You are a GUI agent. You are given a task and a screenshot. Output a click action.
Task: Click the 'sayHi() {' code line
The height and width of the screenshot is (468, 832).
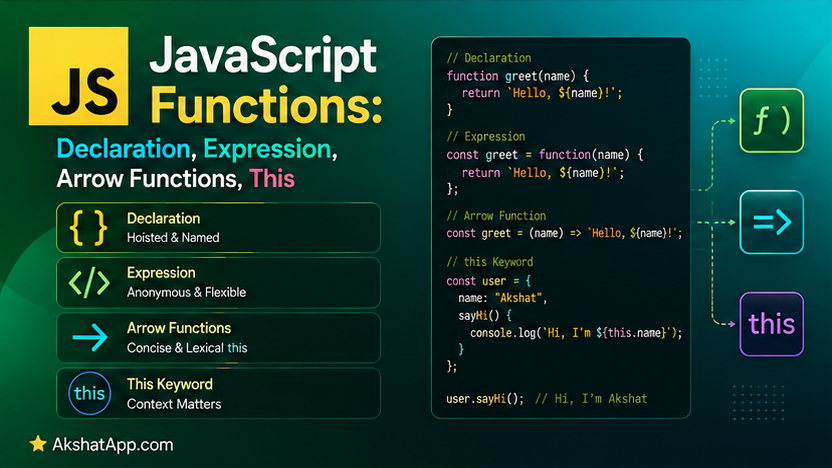(485, 316)
